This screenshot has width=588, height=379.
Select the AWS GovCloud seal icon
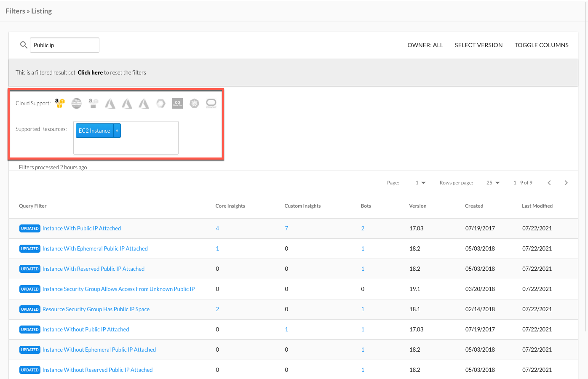point(77,103)
